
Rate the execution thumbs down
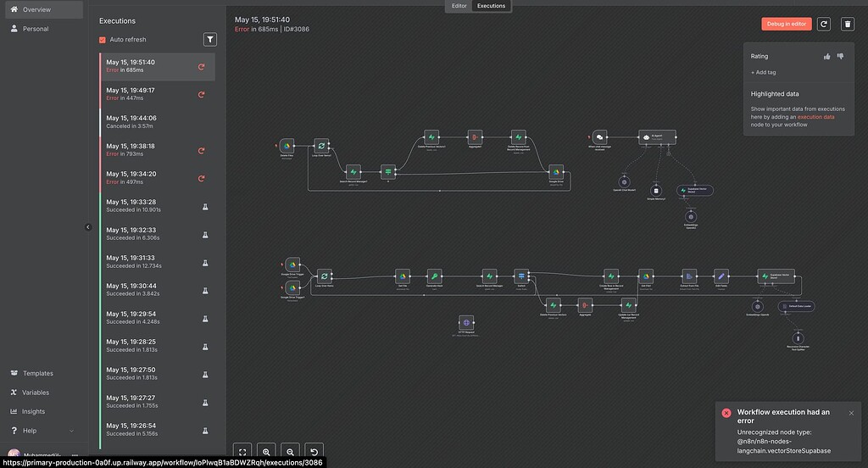coord(841,57)
